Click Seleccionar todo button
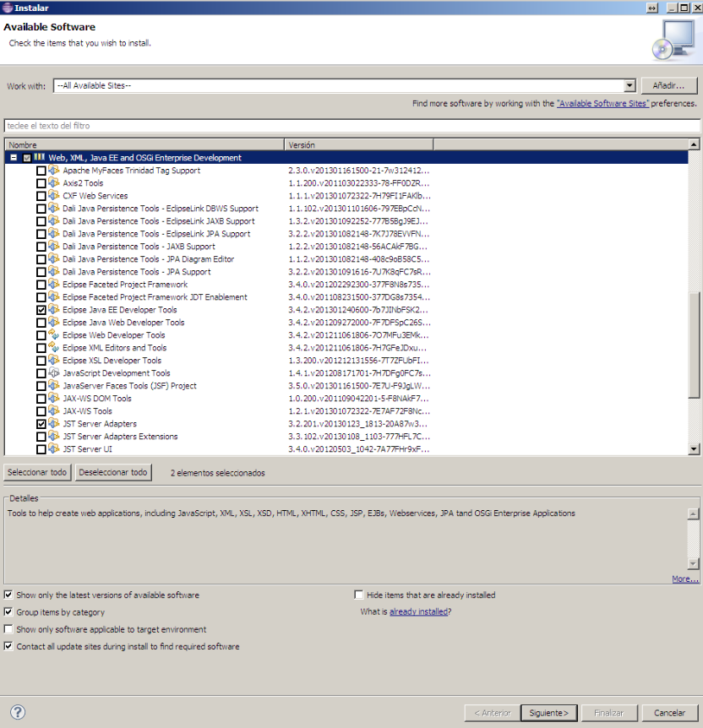The height and width of the screenshot is (728, 703). [37, 472]
